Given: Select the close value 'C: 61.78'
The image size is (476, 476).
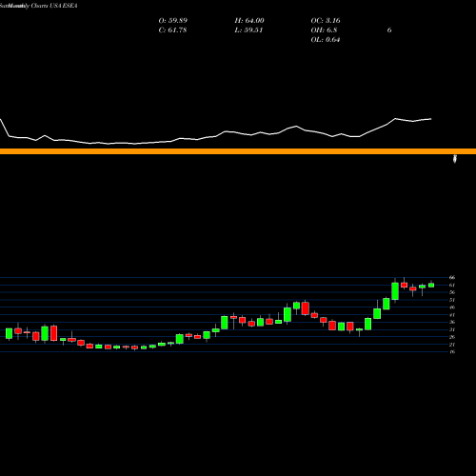Looking at the screenshot, I should [x=172, y=30].
